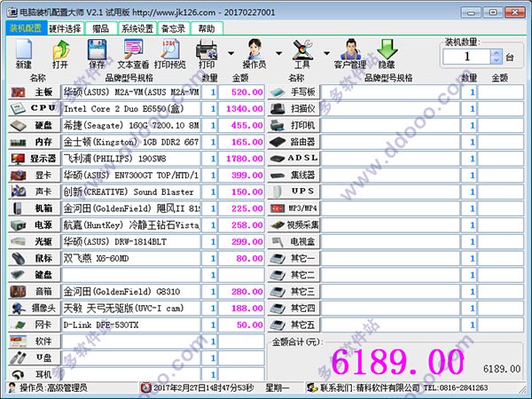Select the 显卡 graphics card button

click(x=35, y=175)
